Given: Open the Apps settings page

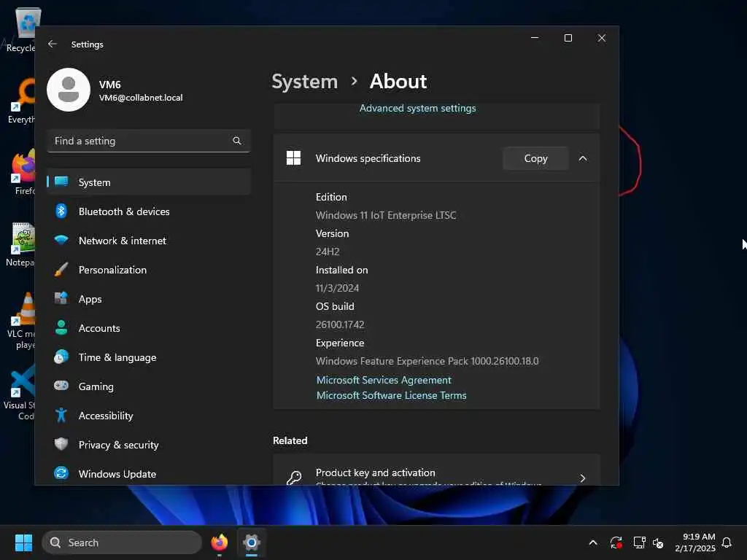Looking at the screenshot, I should click(149, 298).
